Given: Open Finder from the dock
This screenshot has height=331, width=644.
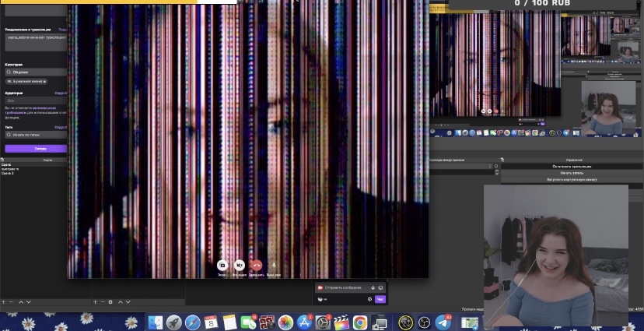Looking at the screenshot, I should coord(156,322).
